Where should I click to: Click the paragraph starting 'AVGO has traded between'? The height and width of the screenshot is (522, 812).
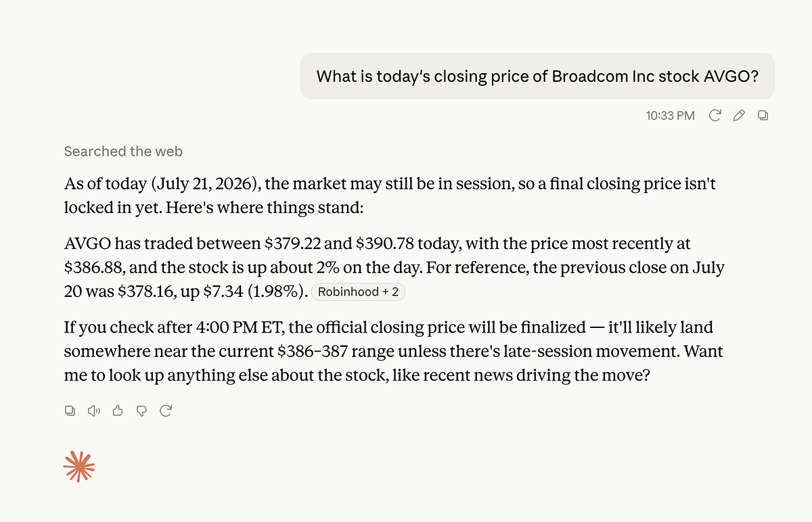[x=394, y=267]
